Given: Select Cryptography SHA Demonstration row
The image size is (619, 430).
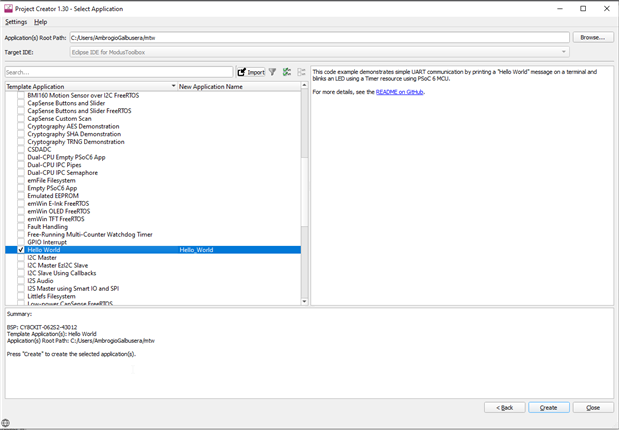Looking at the screenshot, I should coord(153,134).
